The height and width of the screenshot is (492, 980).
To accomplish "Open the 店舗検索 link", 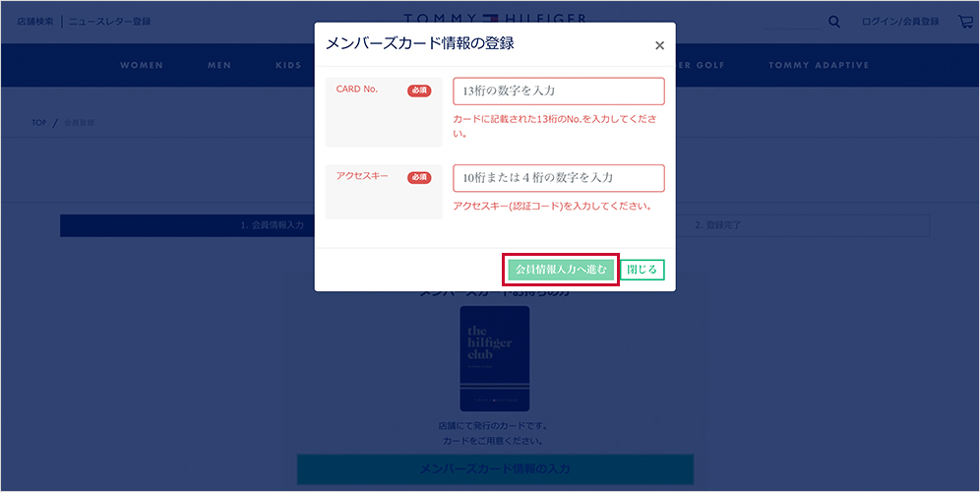I will pyautogui.click(x=35, y=22).
